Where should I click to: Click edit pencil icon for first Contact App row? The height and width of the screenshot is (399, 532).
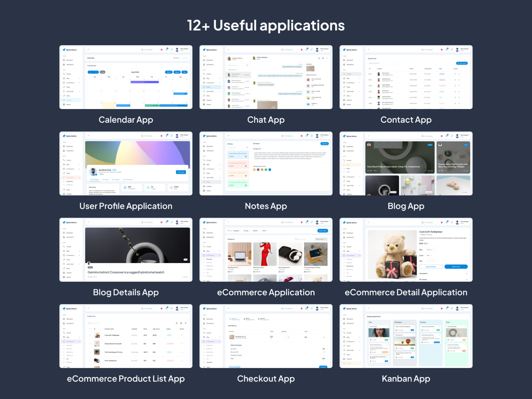[x=455, y=74]
